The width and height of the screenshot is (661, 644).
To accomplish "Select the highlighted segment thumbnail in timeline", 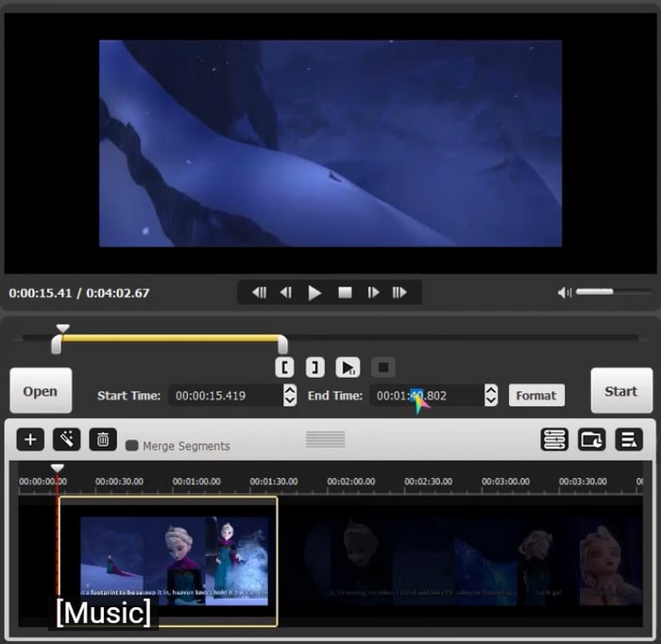I will (168, 562).
